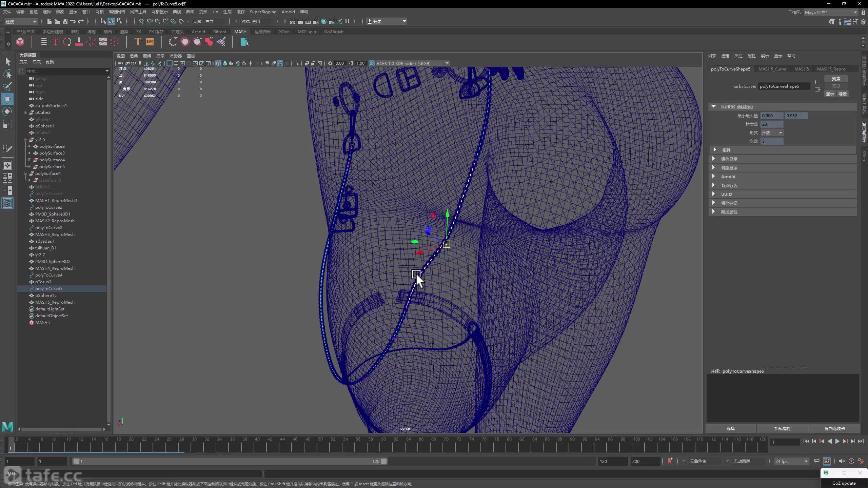
Task: Open the 24 fps frame rate dropdown
Action: [x=791, y=461]
